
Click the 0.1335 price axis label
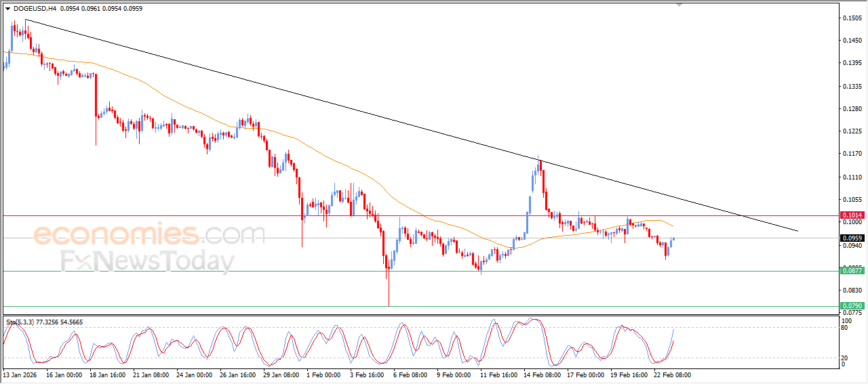click(852, 86)
